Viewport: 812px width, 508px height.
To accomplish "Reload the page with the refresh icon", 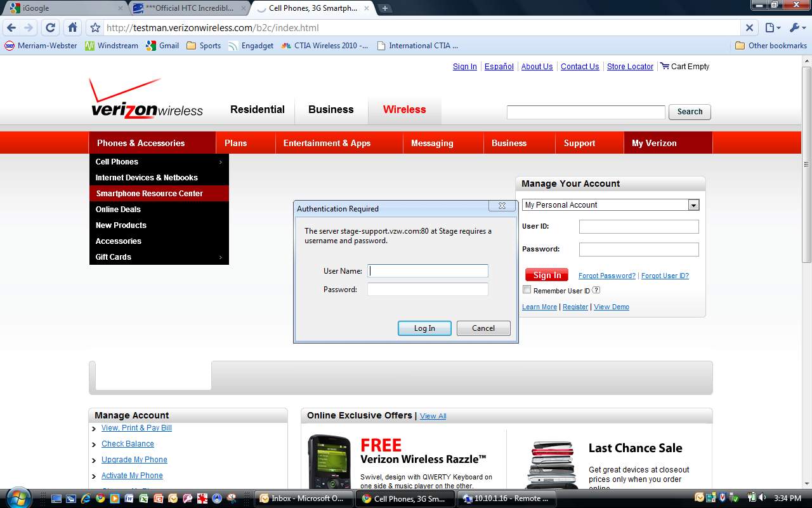I will (x=51, y=28).
